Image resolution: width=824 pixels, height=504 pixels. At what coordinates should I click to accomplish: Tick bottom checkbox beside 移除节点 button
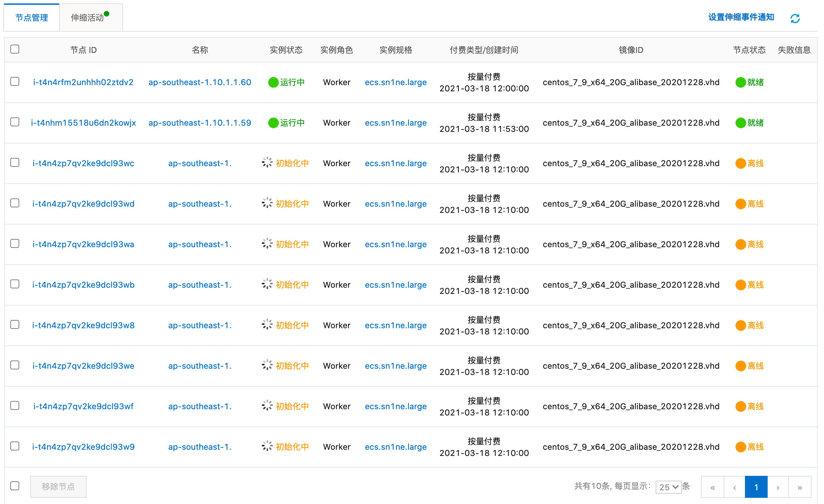point(15,486)
